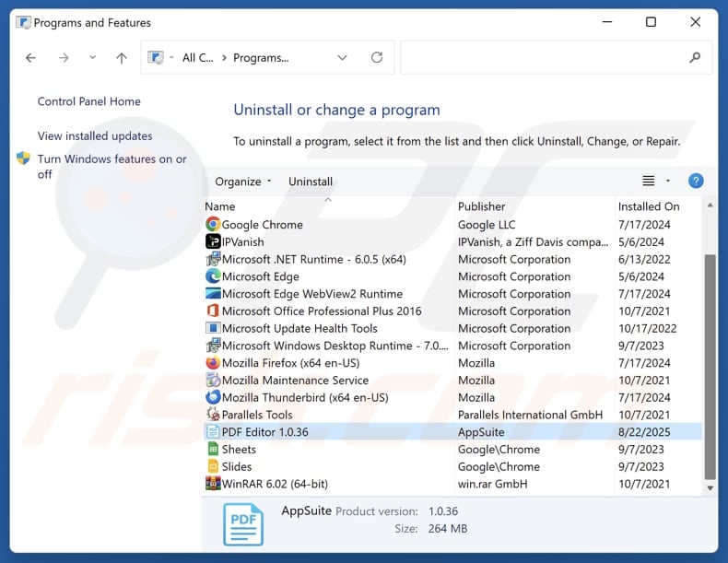Image resolution: width=728 pixels, height=563 pixels.
Task: Close the Programs and Features window
Action: [x=695, y=22]
